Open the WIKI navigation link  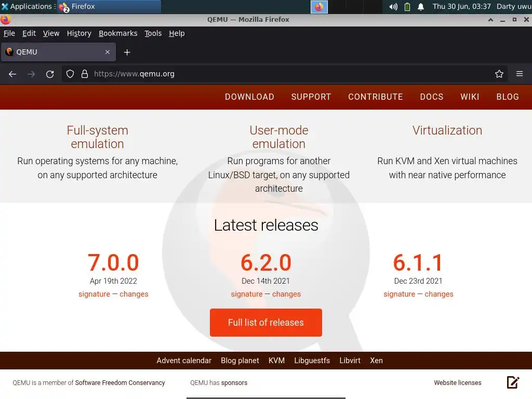[x=470, y=97]
